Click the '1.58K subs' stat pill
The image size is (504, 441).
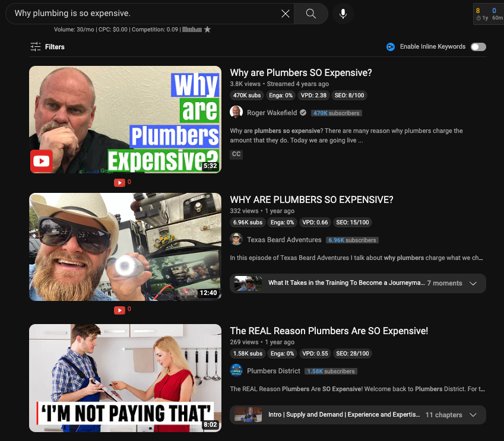tap(248, 354)
